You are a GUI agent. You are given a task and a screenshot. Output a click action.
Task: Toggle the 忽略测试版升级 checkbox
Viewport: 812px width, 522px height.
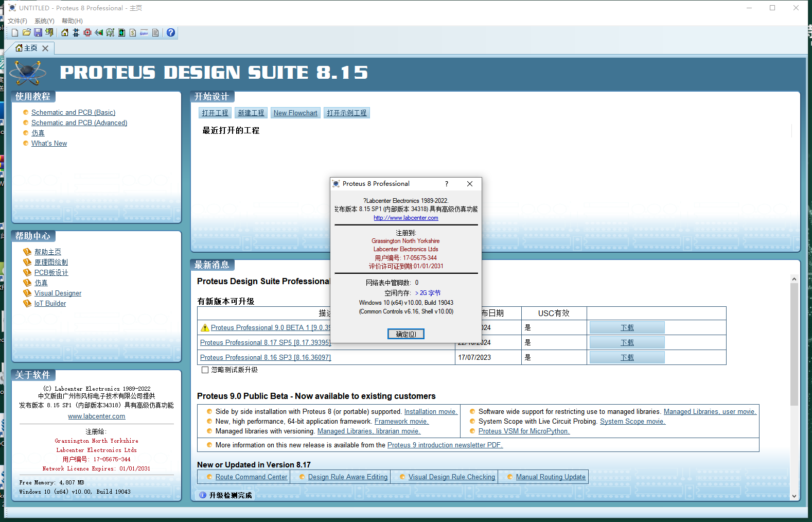pyautogui.click(x=205, y=370)
